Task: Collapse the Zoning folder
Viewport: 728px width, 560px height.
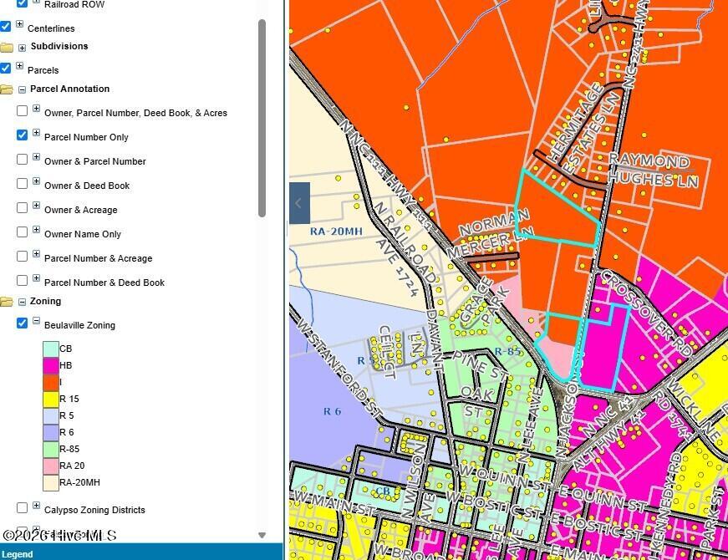Action: point(22,302)
